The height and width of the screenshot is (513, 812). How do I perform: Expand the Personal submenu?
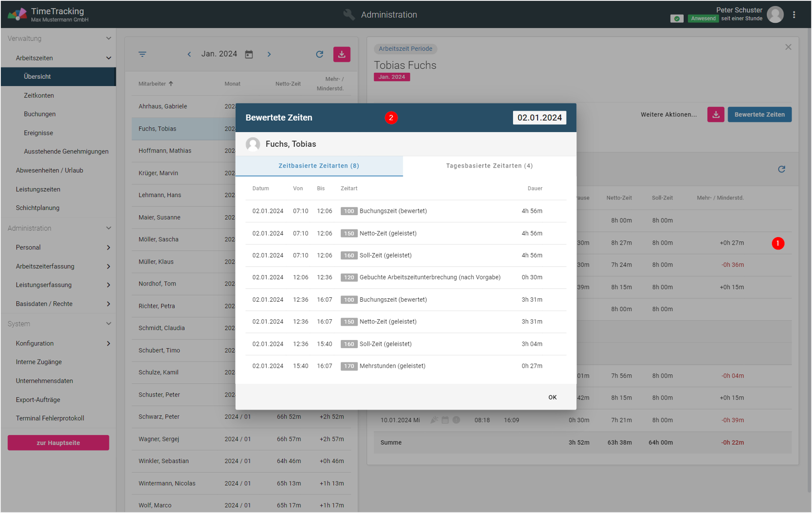[x=108, y=247]
